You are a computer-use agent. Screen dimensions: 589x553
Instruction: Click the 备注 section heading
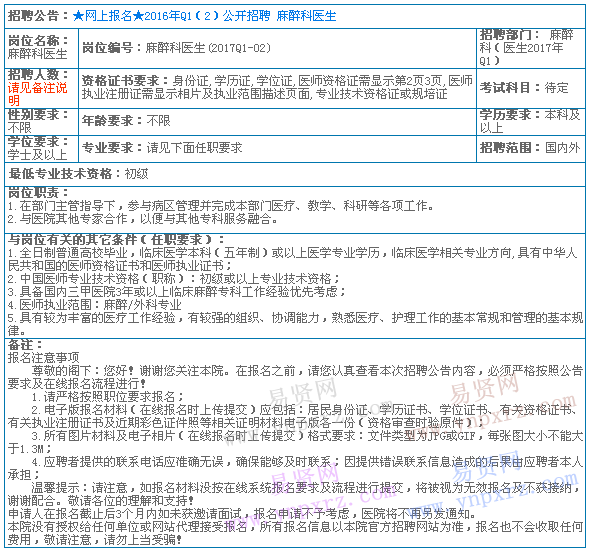point(25,344)
